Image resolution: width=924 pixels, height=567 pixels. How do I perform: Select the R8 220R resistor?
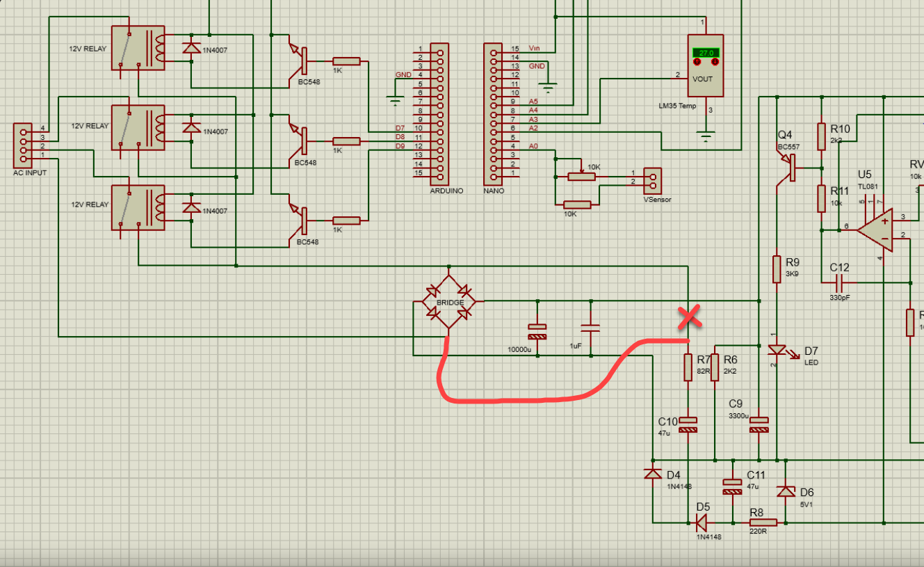[763, 522]
